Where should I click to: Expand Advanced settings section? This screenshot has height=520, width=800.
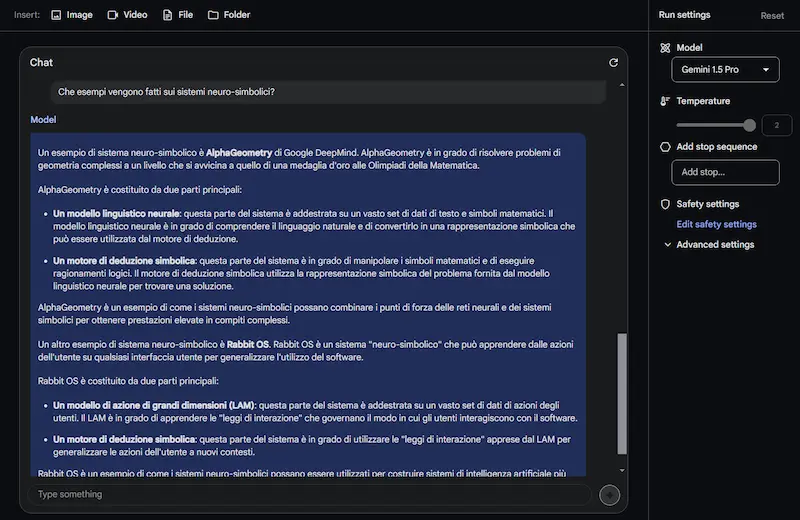tap(709, 244)
